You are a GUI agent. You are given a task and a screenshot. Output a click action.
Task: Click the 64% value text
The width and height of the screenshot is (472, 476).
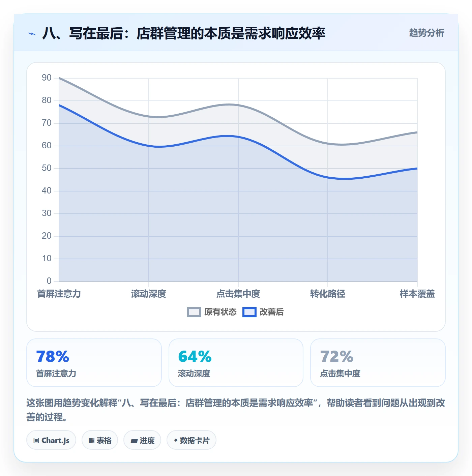(x=195, y=357)
